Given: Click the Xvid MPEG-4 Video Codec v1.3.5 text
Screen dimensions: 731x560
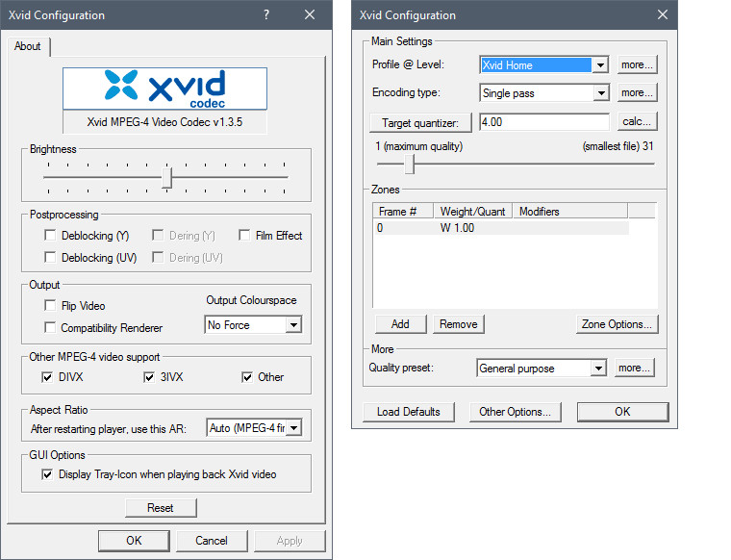Looking at the screenshot, I should [164, 122].
